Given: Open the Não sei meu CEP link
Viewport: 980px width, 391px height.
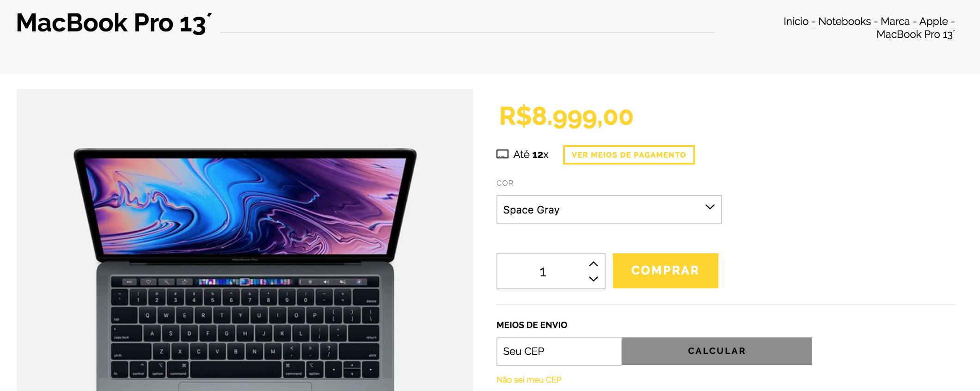Looking at the screenshot, I should click(528, 379).
